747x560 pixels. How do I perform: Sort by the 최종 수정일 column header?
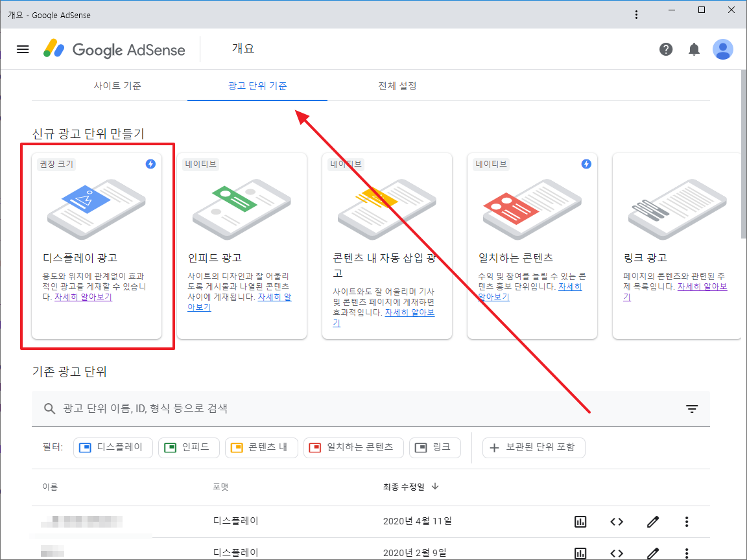pos(403,487)
